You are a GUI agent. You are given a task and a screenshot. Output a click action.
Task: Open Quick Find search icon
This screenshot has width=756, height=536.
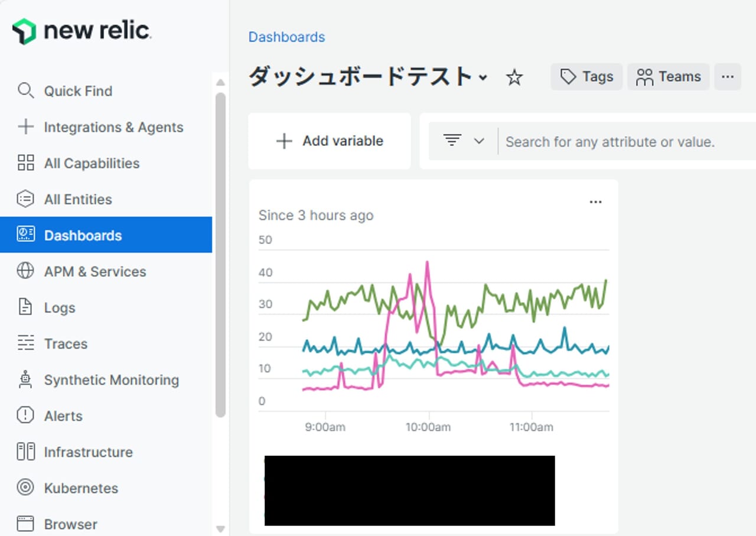click(25, 91)
